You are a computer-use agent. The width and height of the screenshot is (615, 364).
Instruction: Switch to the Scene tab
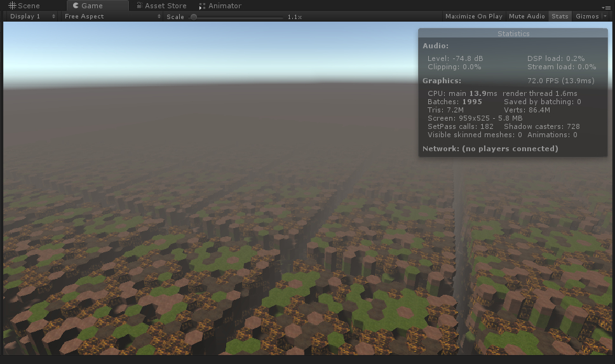24,6
